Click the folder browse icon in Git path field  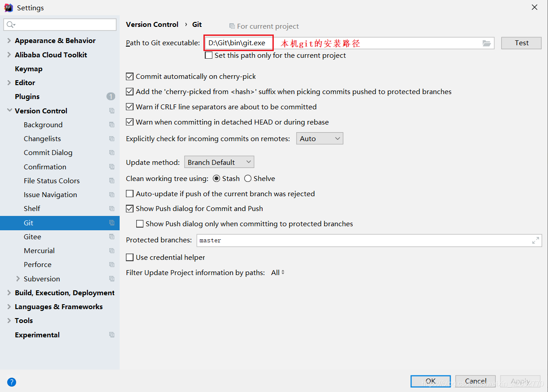tap(487, 43)
